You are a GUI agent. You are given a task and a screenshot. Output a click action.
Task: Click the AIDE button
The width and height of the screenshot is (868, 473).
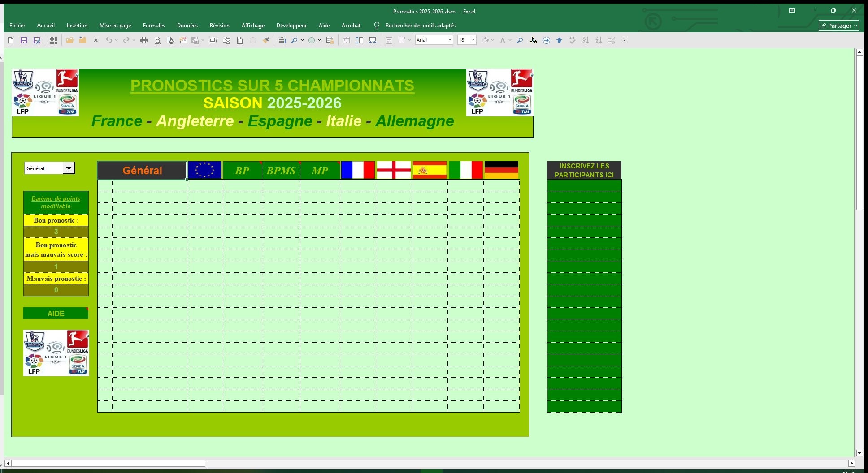coord(56,314)
